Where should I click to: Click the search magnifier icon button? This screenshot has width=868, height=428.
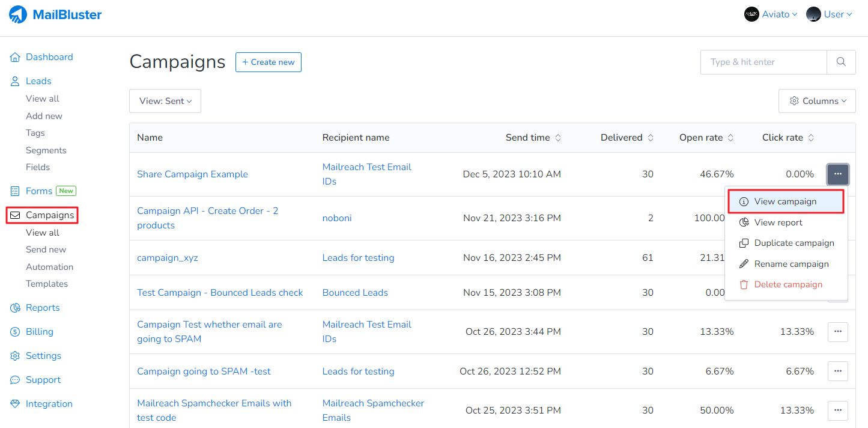click(x=841, y=62)
